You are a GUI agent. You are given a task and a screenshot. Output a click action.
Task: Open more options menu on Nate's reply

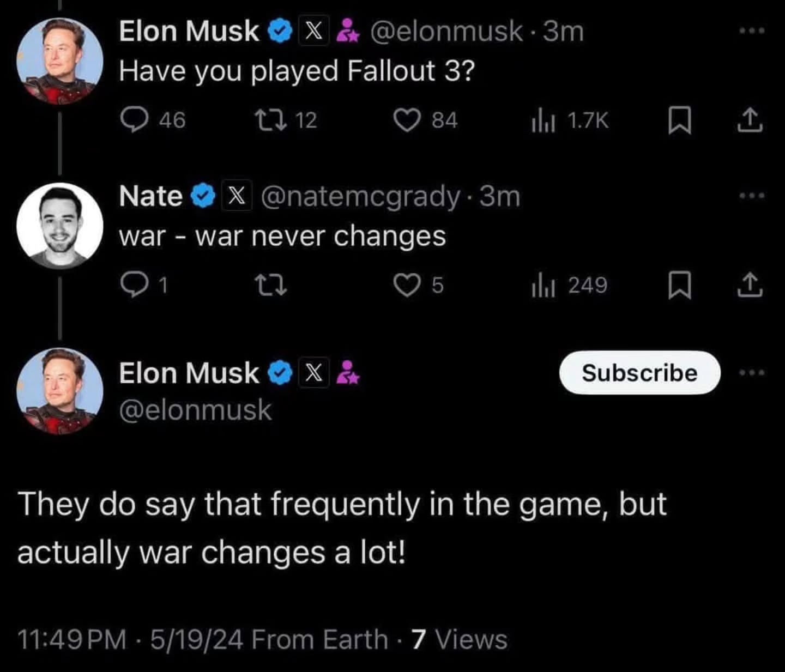(752, 195)
